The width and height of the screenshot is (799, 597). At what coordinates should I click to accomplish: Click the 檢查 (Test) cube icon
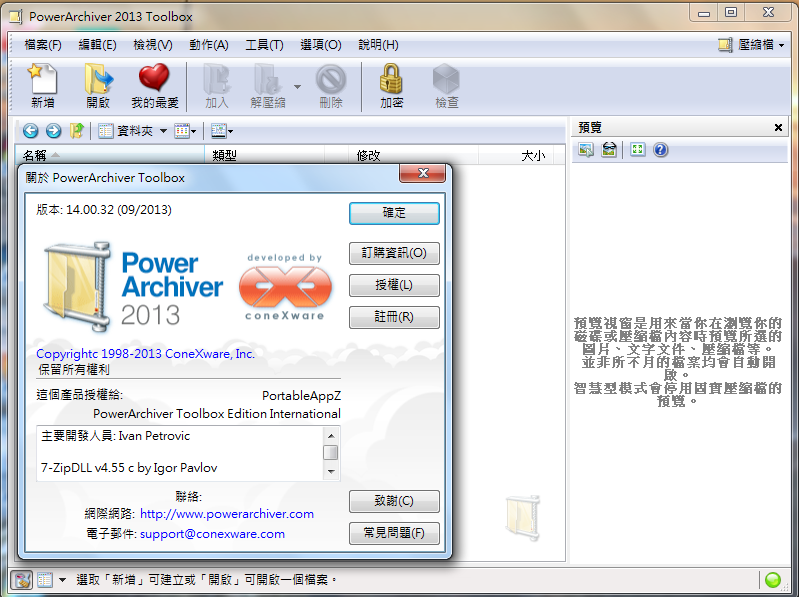click(x=446, y=86)
